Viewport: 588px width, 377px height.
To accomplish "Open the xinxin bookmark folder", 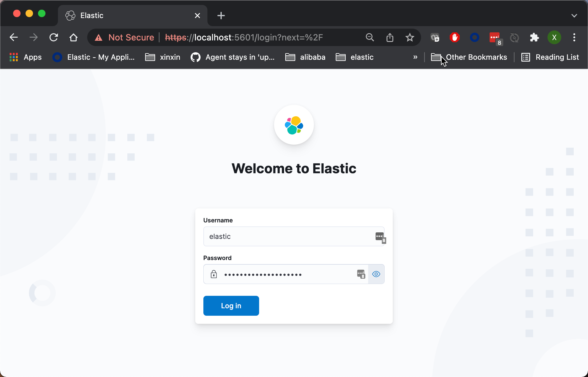I will point(163,57).
